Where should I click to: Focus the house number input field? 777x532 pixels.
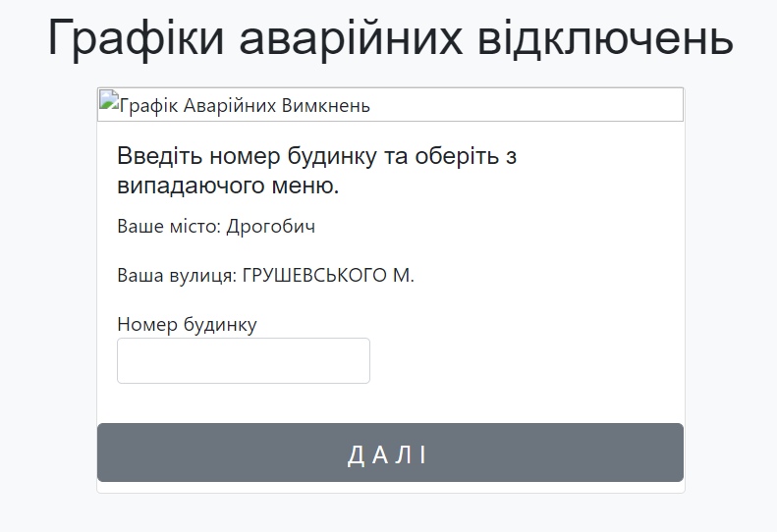coord(243,361)
